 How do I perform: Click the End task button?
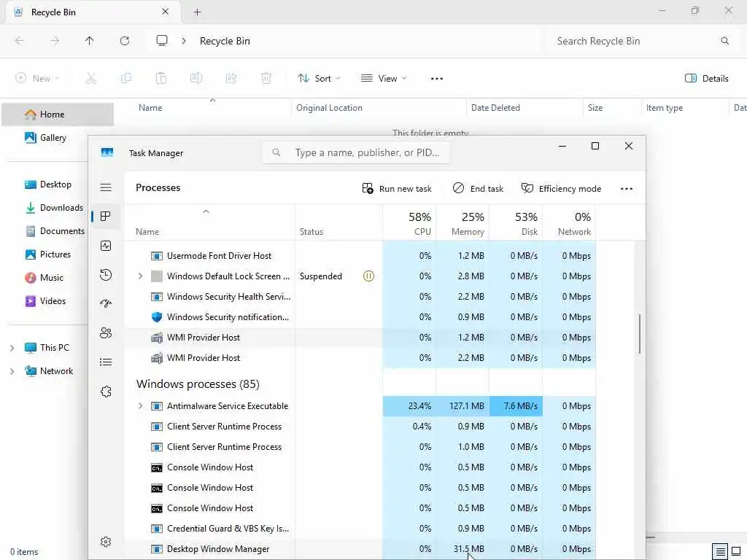tap(478, 189)
